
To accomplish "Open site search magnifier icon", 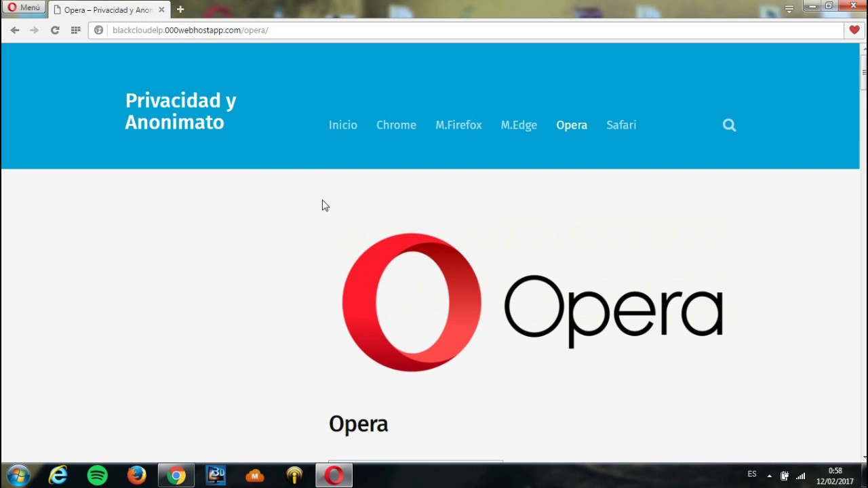I will (x=729, y=125).
